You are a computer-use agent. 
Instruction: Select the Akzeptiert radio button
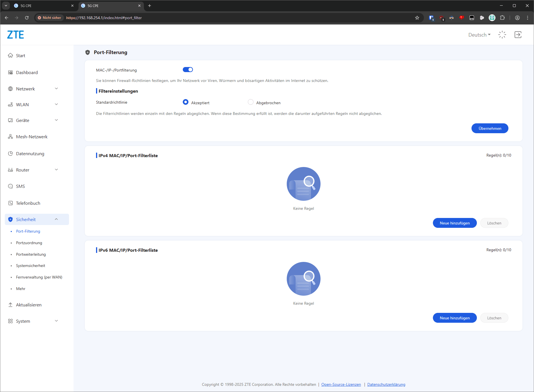click(x=186, y=102)
